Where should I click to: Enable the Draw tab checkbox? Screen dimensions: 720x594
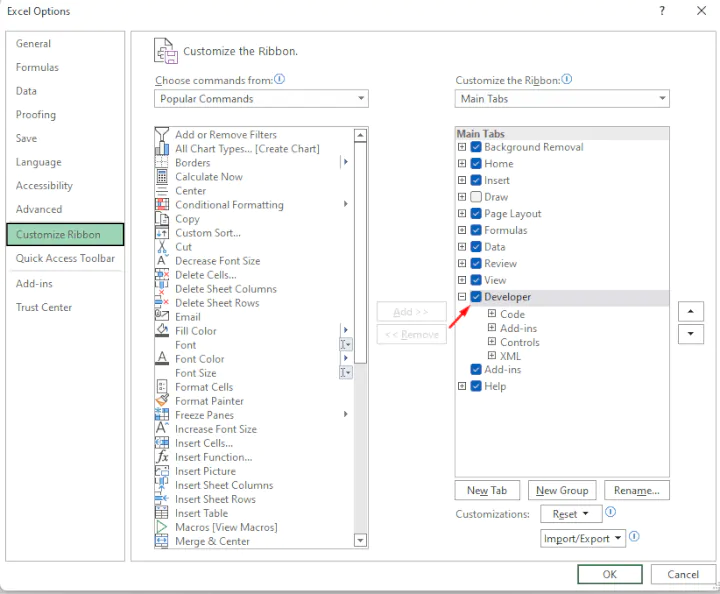click(x=476, y=196)
